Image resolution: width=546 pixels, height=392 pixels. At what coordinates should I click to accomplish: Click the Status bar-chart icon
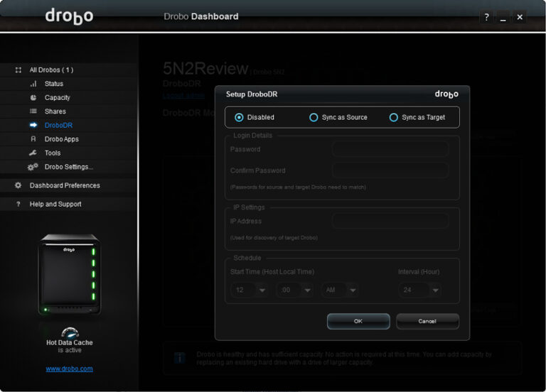tap(33, 84)
